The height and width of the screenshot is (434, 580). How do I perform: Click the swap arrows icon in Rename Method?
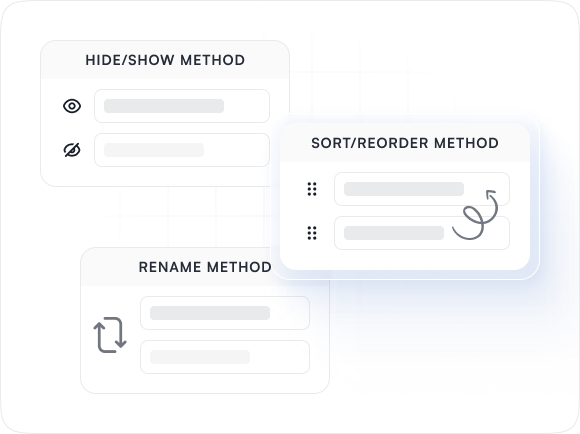click(110, 335)
